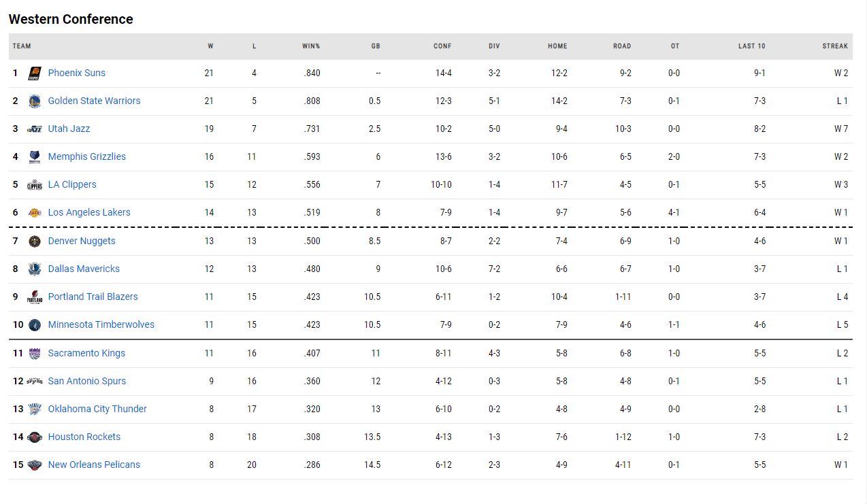Click the Phoenix Suns team logo

35,73
